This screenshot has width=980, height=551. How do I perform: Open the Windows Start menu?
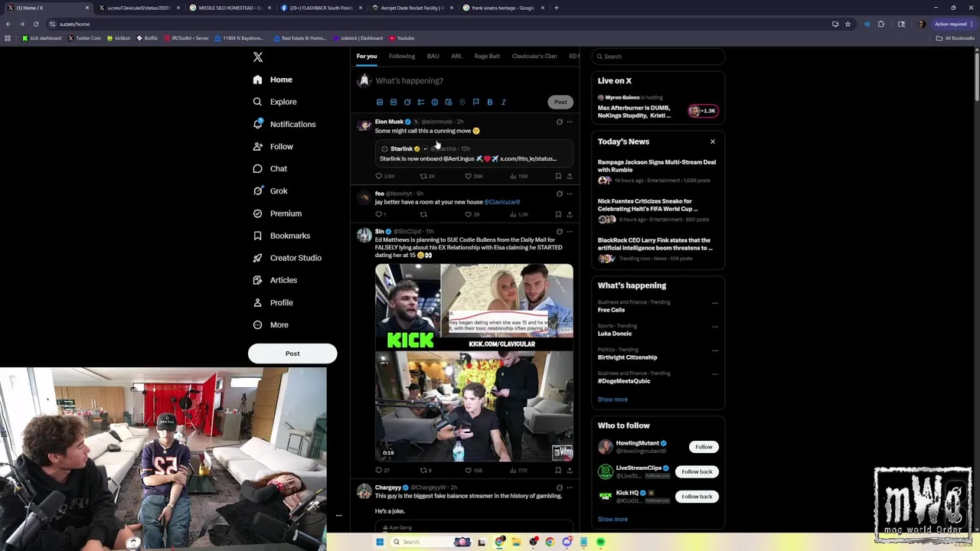pos(380,542)
